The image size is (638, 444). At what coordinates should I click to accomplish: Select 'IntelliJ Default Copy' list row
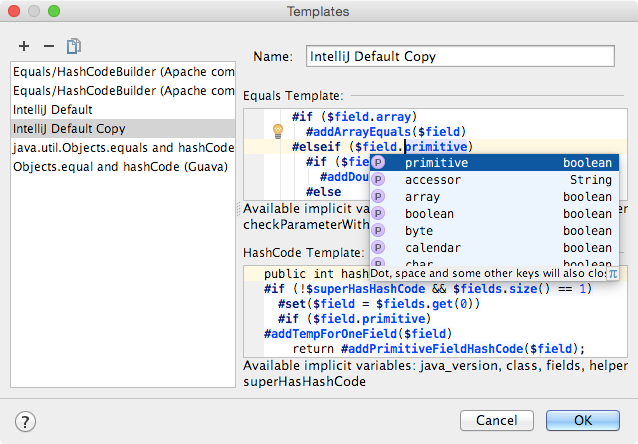pos(123,129)
